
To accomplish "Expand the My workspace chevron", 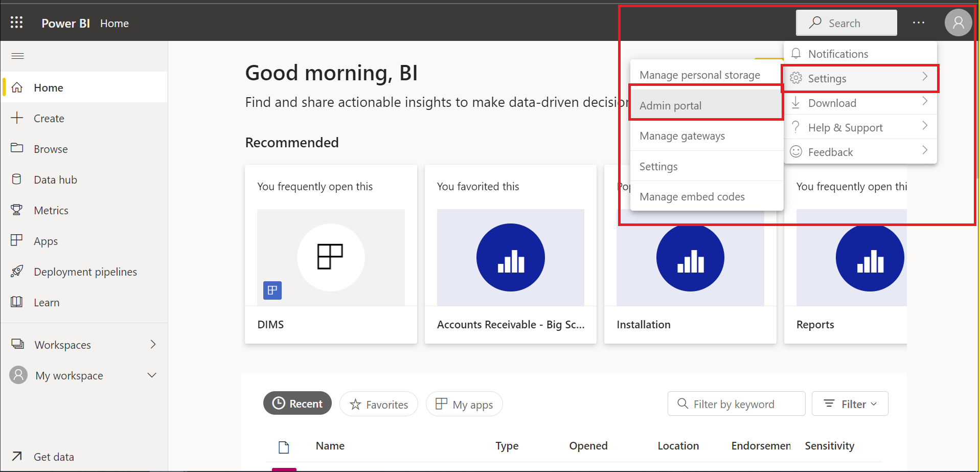I will (152, 375).
